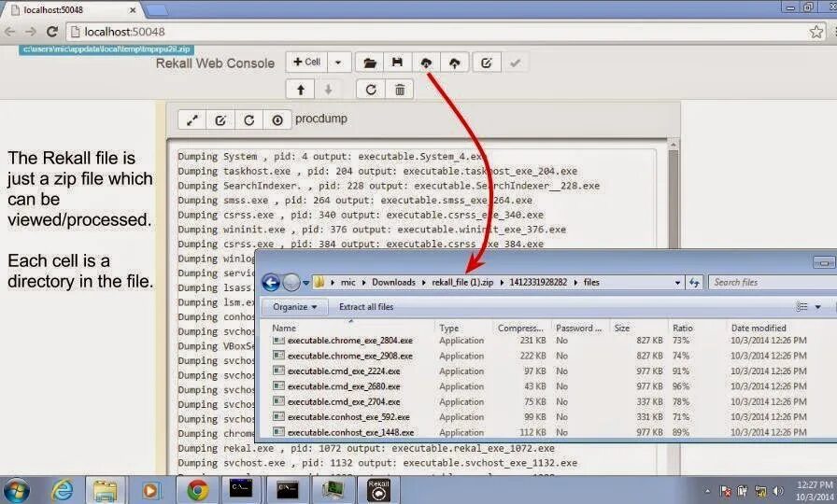
Task: Sort by the Name column header
Action: click(x=352, y=328)
